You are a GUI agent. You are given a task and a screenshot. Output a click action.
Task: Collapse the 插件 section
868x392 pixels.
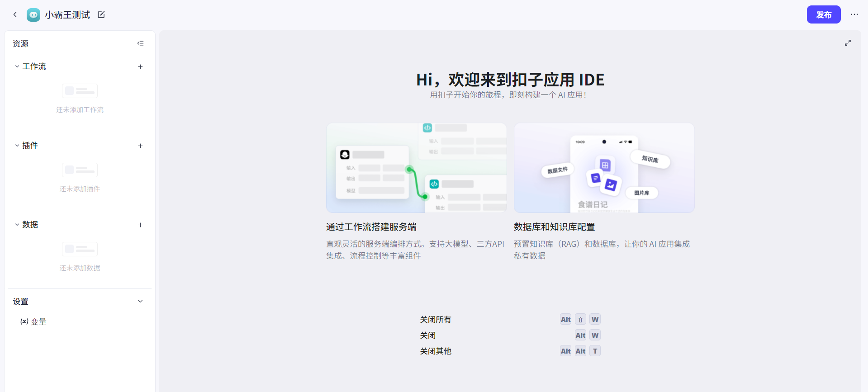click(x=17, y=146)
